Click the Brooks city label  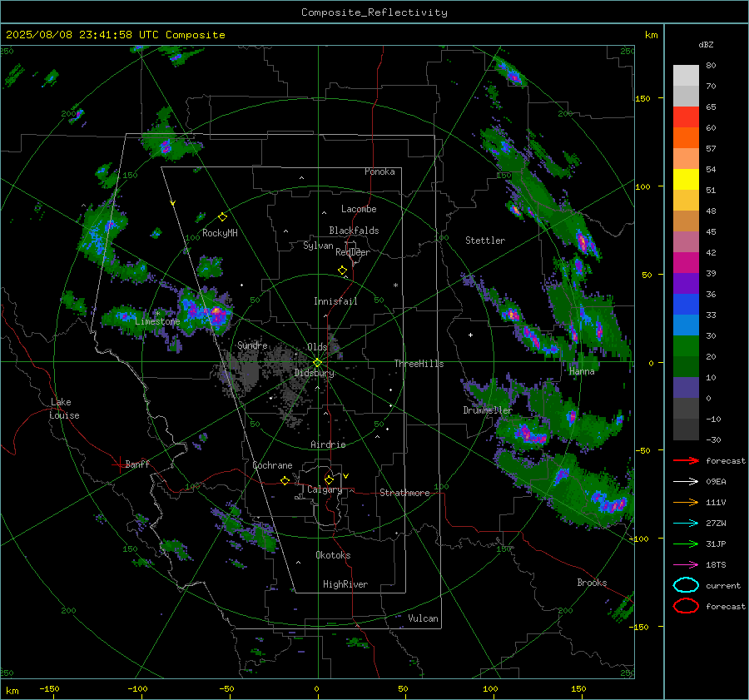[592, 583]
